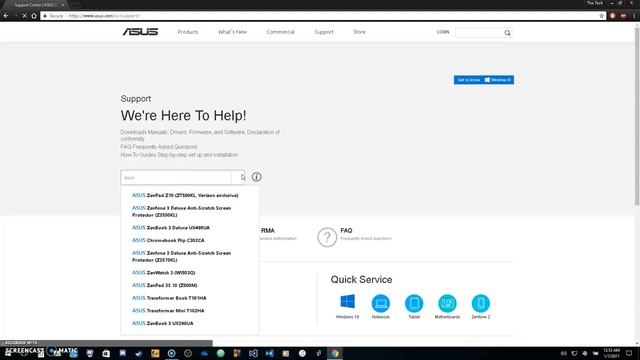This screenshot has width=640, height=360.
Task: Select ZenBook 3 UX390UA suggestion
Action: (163, 323)
